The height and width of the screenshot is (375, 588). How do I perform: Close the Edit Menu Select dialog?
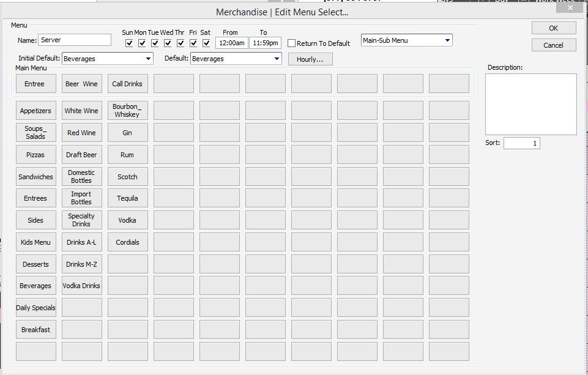click(570, 7)
